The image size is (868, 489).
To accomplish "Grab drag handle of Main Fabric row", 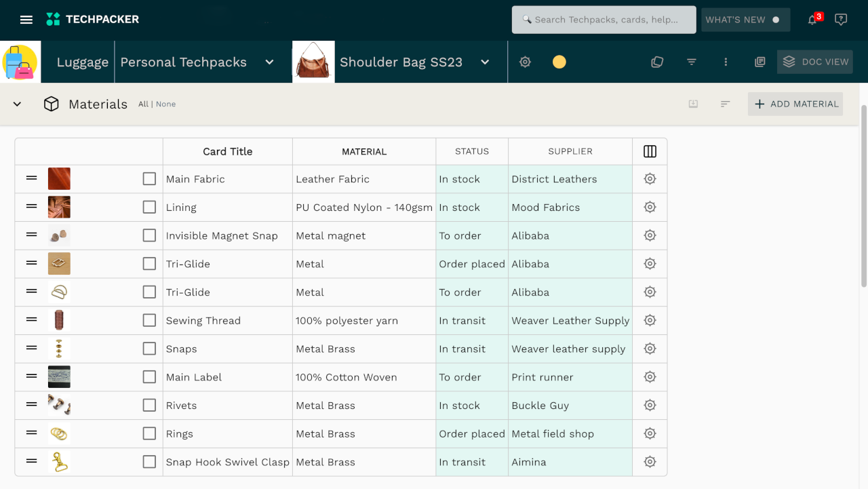I will (31, 178).
